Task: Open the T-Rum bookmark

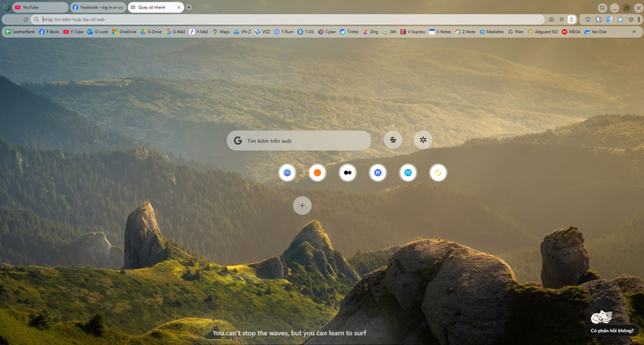Action: coord(283,32)
